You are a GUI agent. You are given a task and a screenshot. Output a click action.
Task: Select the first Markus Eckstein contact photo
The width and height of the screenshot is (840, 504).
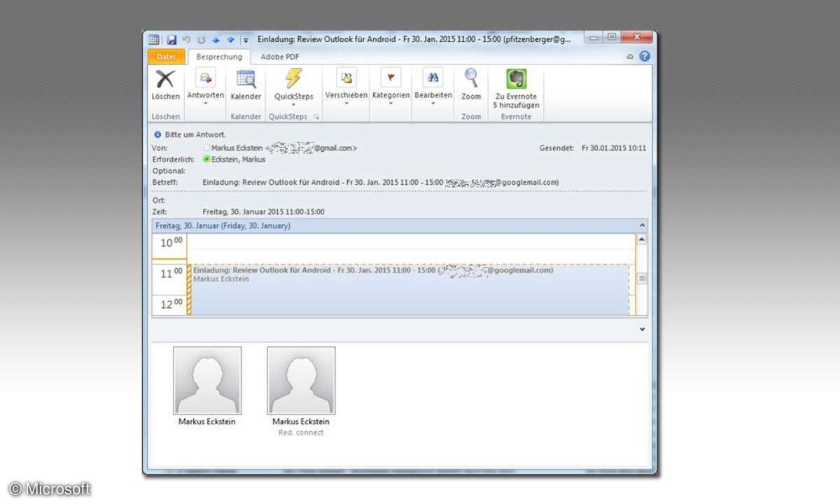click(x=207, y=380)
